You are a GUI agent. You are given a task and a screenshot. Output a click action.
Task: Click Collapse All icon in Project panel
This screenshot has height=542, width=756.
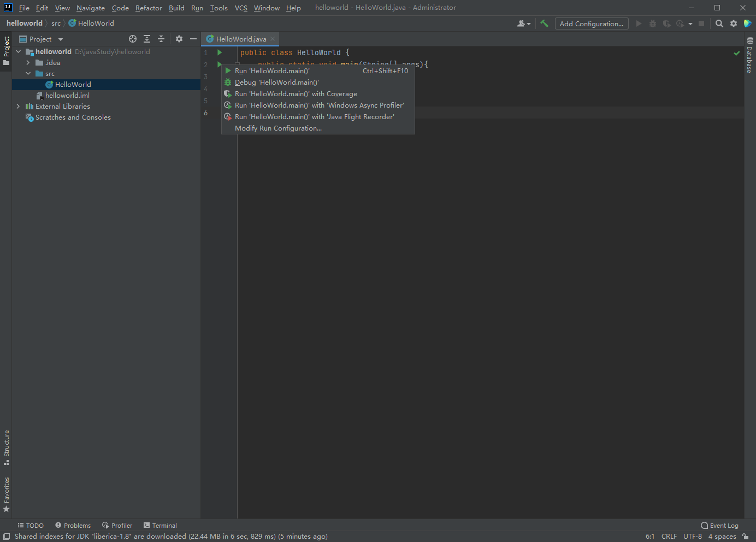coord(161,39)
